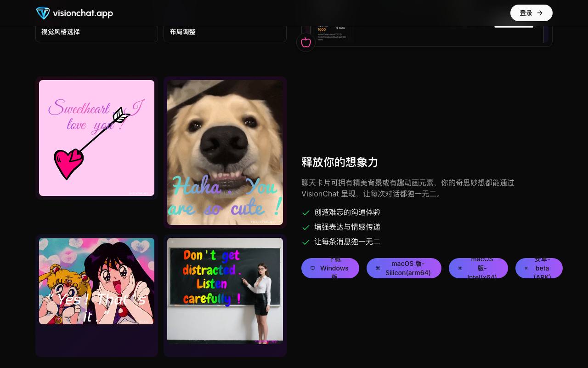588x368 pixels.
Task: Click checkmark beside 创造难忘的沟通体验
Action: 306,213
